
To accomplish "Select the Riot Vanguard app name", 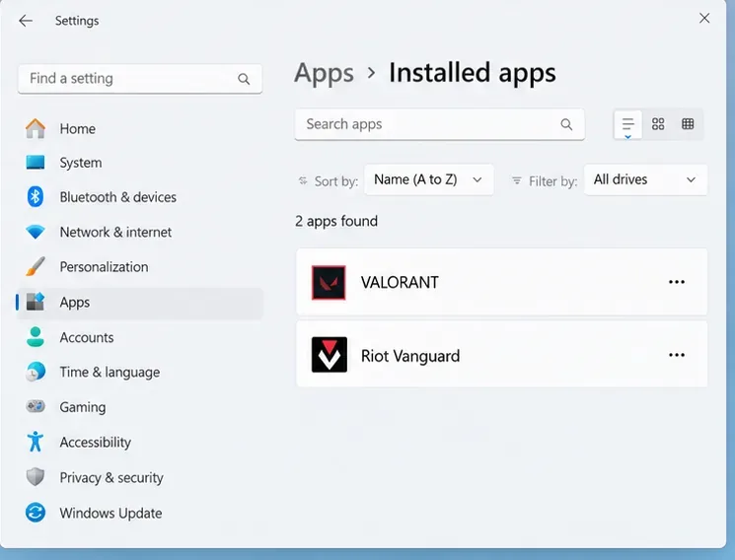I will point(410,356).
